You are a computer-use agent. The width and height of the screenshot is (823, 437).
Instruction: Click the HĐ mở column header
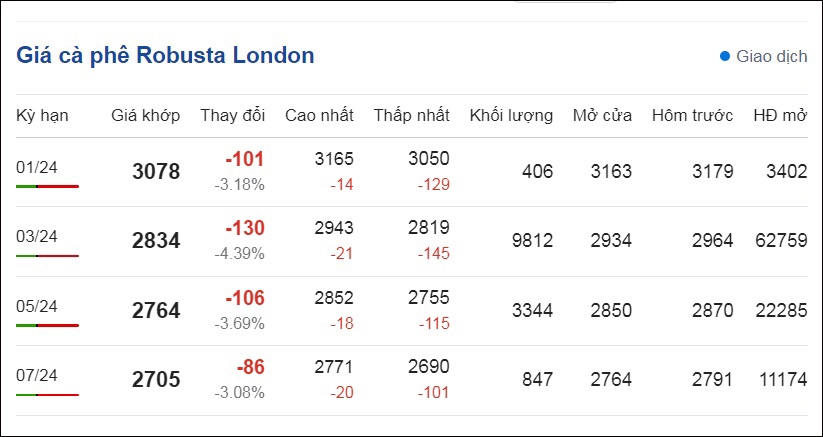[x=780, y=115]
